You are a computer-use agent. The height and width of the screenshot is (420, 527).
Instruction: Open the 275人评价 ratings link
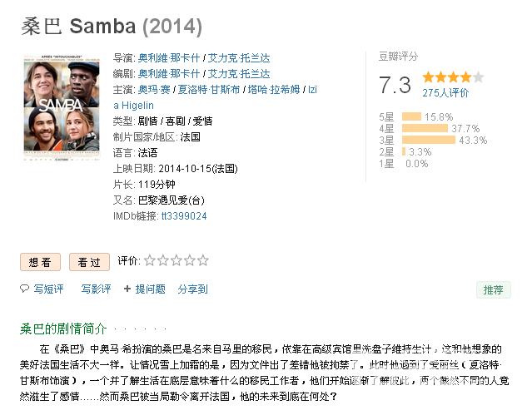pos(445,92)
